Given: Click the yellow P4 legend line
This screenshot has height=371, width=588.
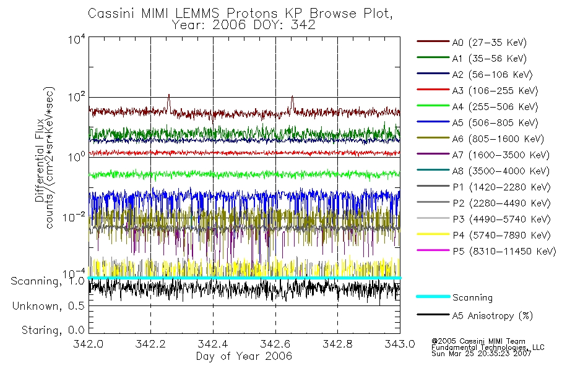Looking at the screenshot, I should coord(433,234).
